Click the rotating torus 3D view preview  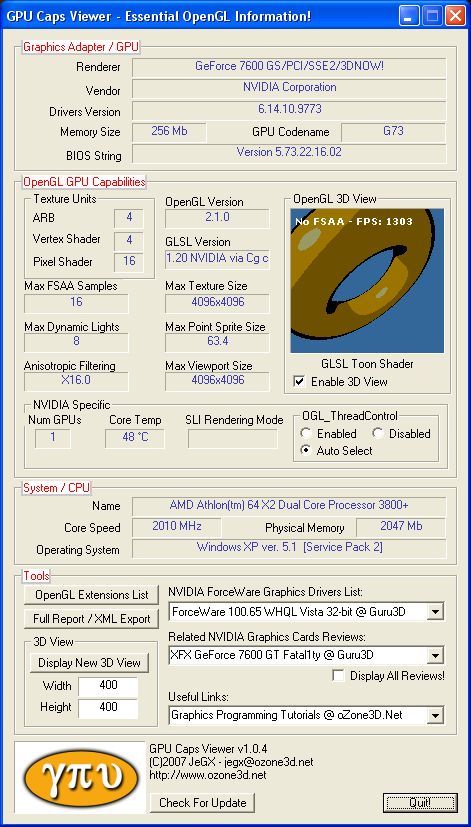(367, 281)
